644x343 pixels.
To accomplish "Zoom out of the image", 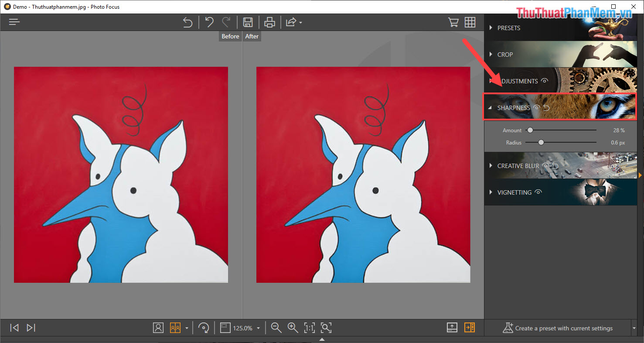I will click(x=276, y=328).
